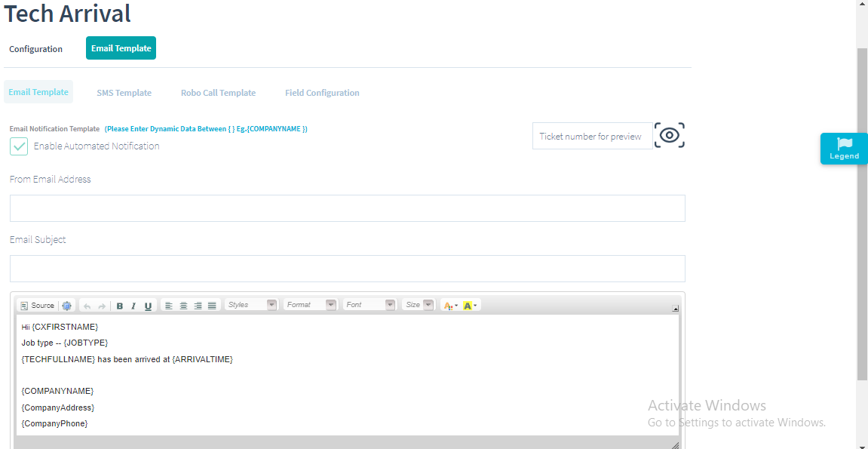Click the From Email Address field

(347, 208)
